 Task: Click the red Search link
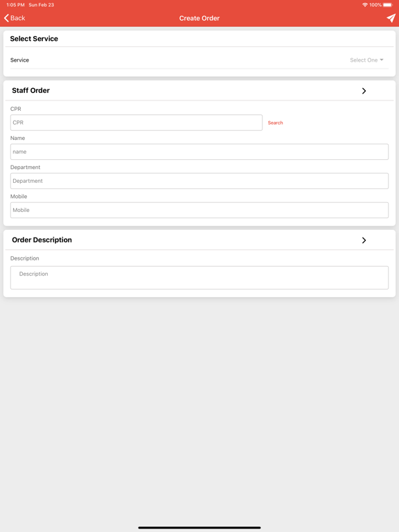pos(275,123)
